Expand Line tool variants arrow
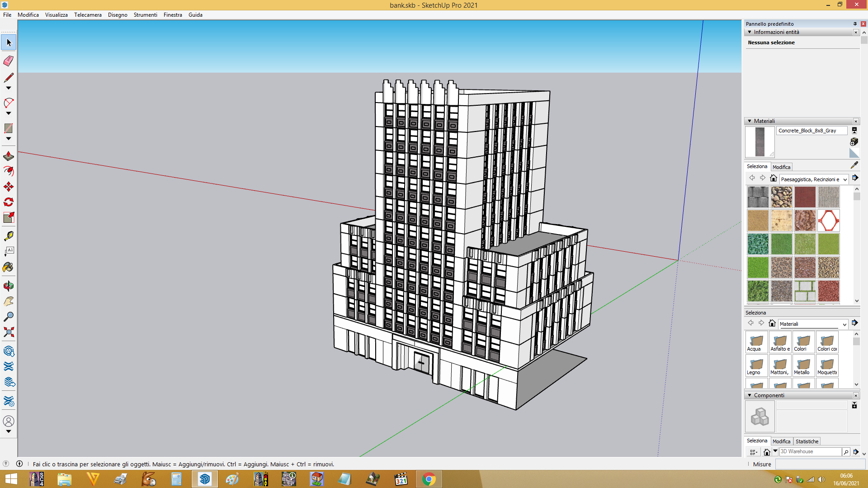Image resolution: width=868 pixels, height=488 pixels. click(x=9, y=88)
